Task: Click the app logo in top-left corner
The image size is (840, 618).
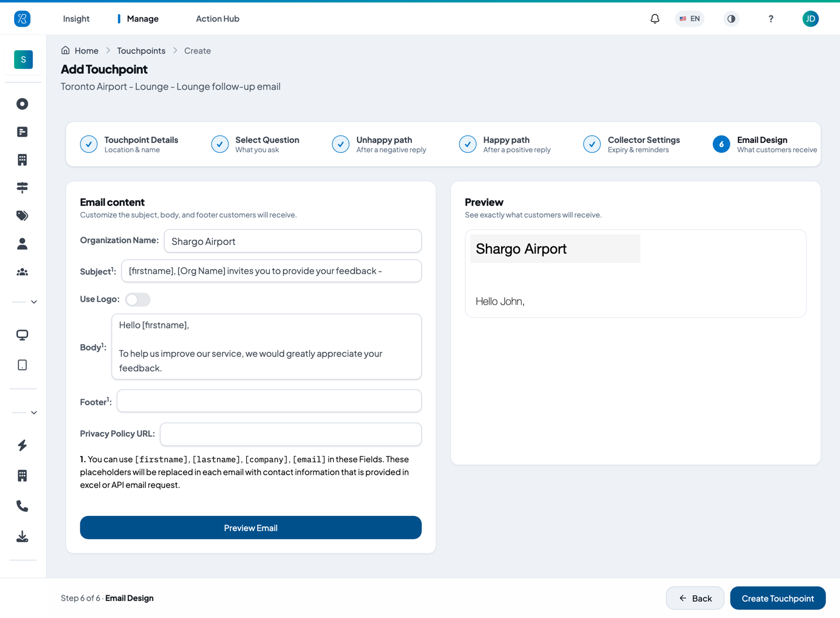Action: [22, 19]
